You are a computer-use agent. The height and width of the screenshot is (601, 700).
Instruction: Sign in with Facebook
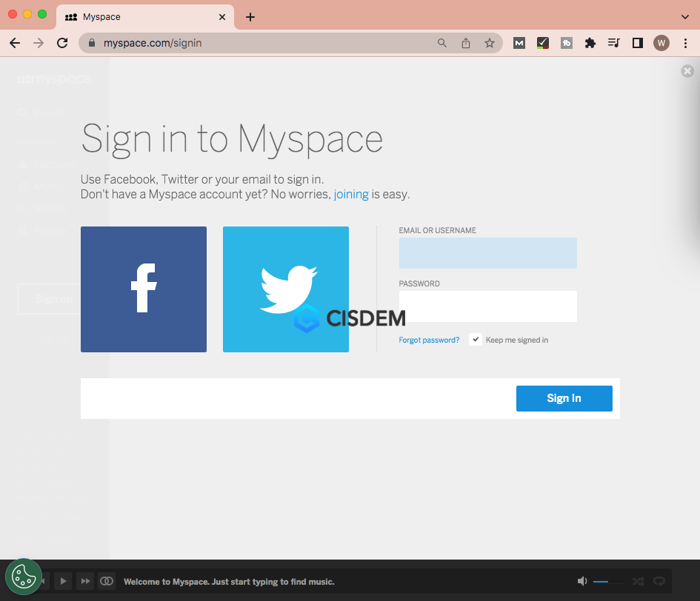point(143,289)
